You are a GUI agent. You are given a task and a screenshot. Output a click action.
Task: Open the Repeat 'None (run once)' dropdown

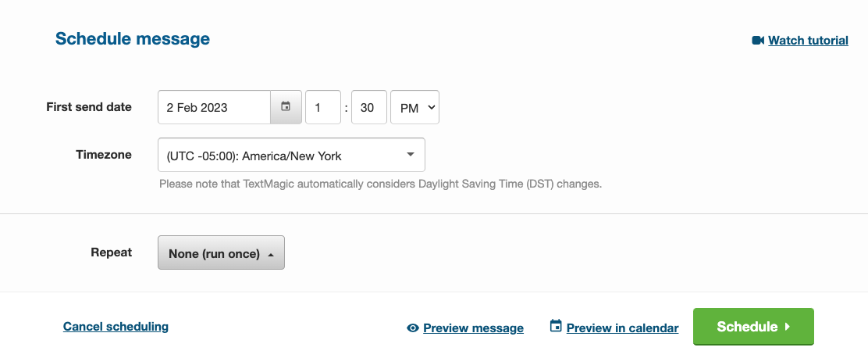pyautogui.click(x=221, y=253)
